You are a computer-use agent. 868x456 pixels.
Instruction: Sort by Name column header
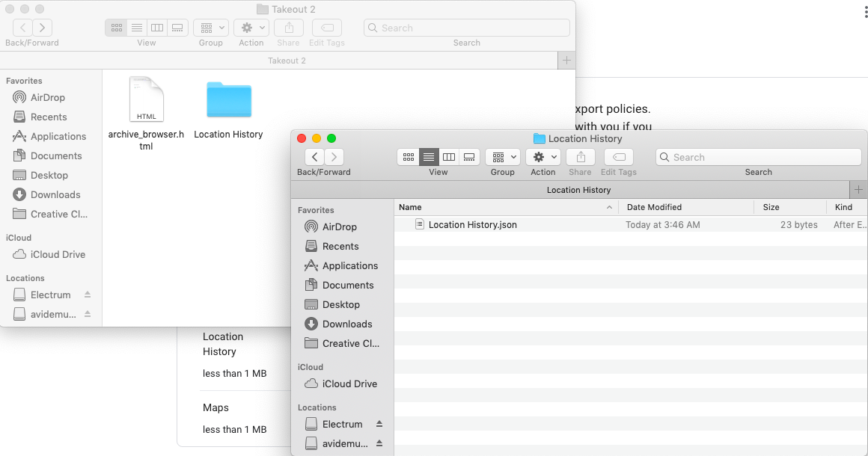[x=507, y=207]
